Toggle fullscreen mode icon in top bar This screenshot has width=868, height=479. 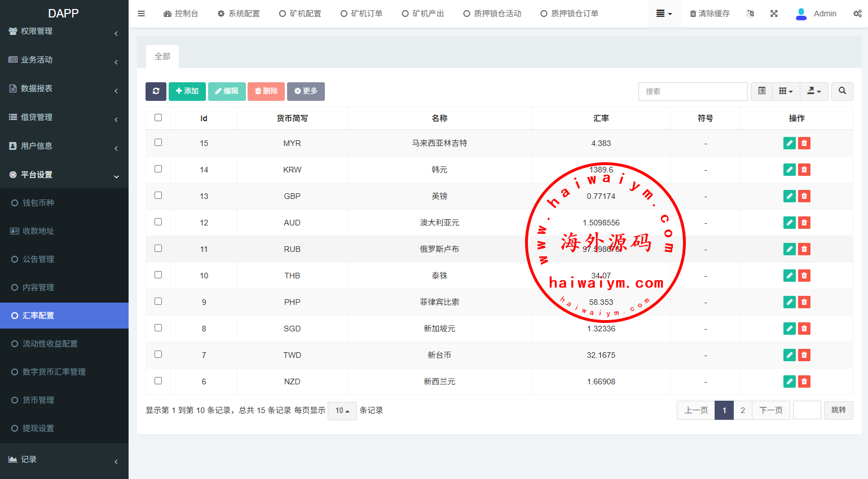pos(774,14)
